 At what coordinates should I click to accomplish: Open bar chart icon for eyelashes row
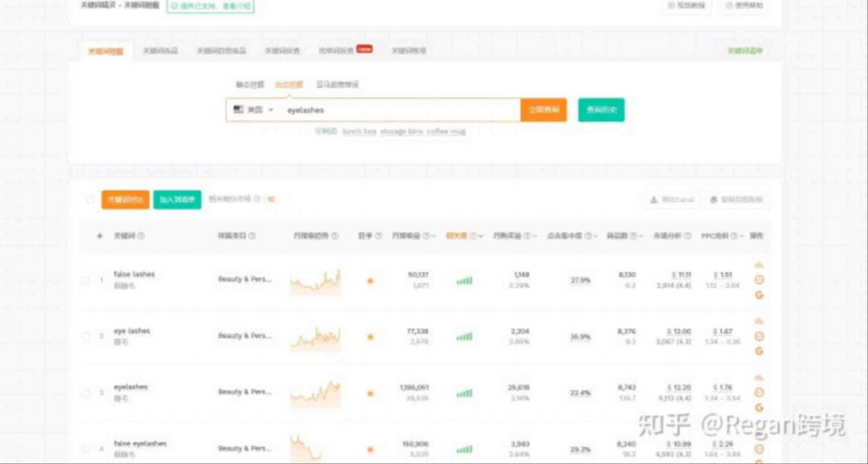[x=759, y=377]
